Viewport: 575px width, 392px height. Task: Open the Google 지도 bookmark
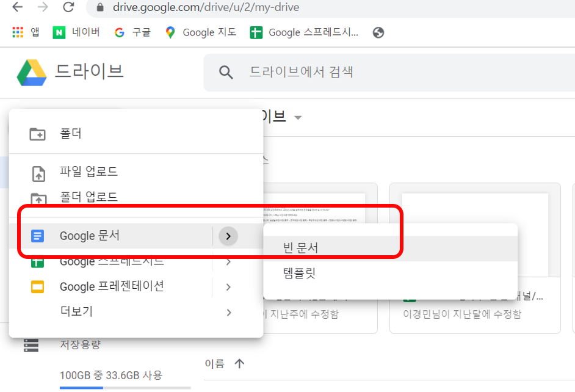point(201,32)
